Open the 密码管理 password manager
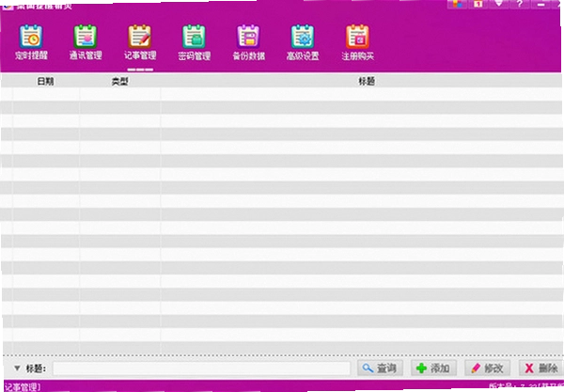564x392 pixels. tap(195, 42)
